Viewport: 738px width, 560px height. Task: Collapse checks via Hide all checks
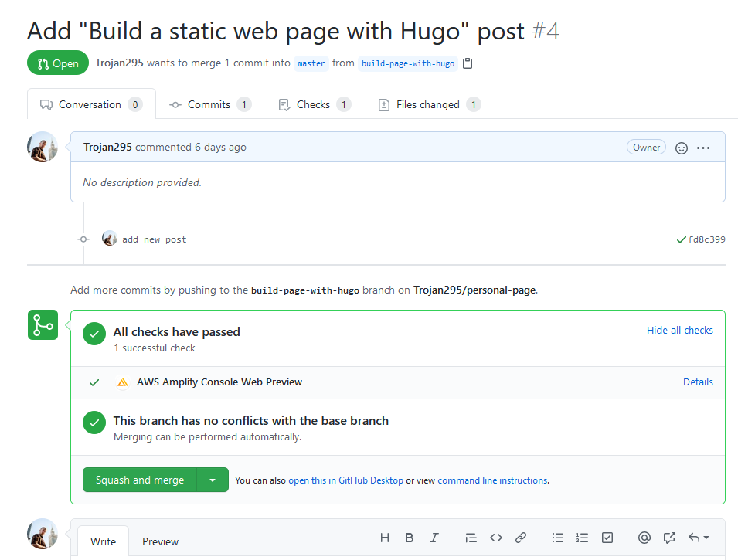[x=679, y=331]
